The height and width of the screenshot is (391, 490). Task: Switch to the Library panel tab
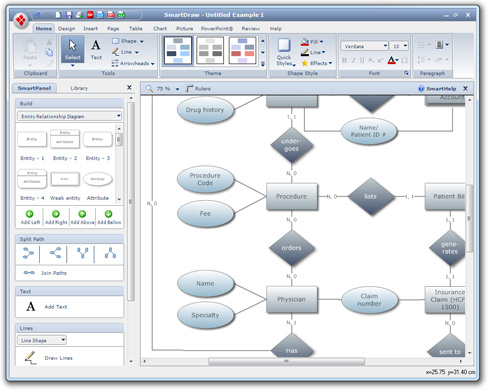coord(79,88)
